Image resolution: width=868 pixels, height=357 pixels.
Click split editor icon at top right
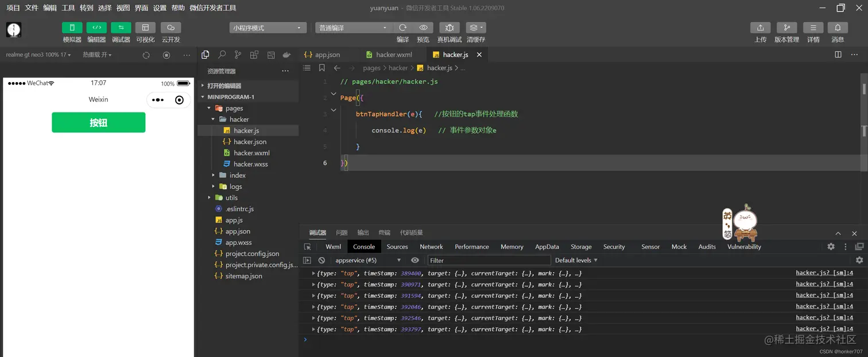[838, 55]
